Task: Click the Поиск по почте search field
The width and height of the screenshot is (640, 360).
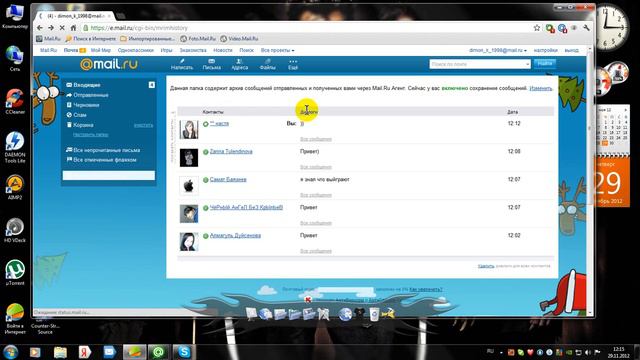Action: (476, 64)
